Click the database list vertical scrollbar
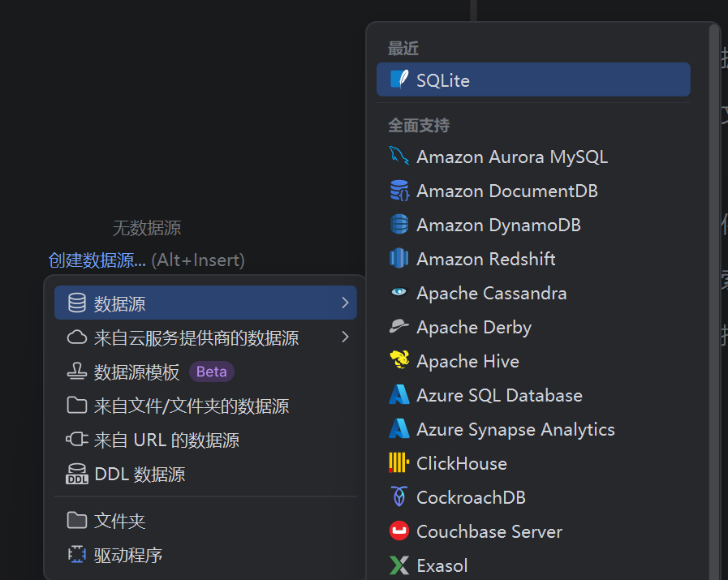 tap(714, 302)
